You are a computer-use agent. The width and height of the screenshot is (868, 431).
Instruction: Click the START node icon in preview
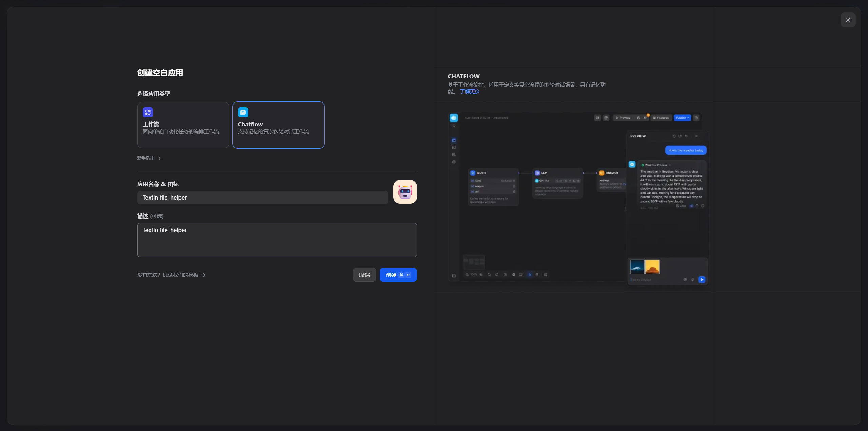tap(473, 173)
